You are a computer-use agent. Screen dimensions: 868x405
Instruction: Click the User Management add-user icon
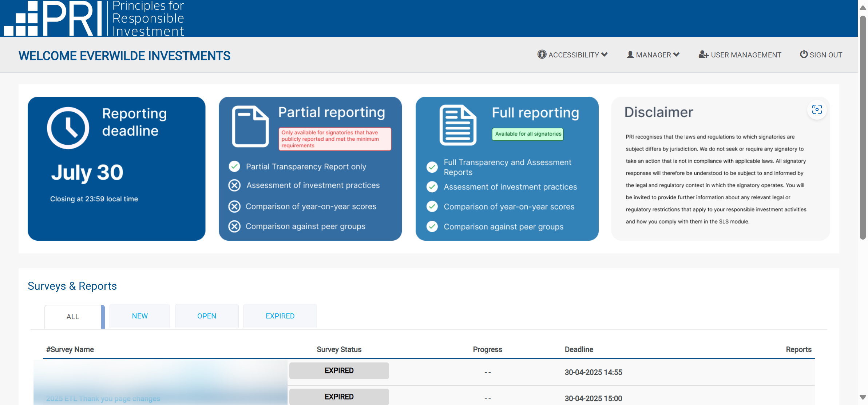[703, 55]
